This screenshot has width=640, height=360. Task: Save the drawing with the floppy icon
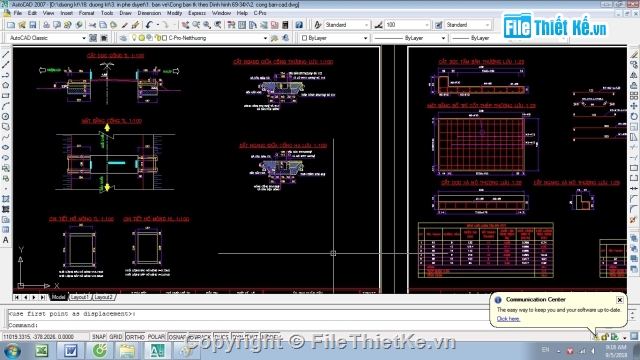33,25
